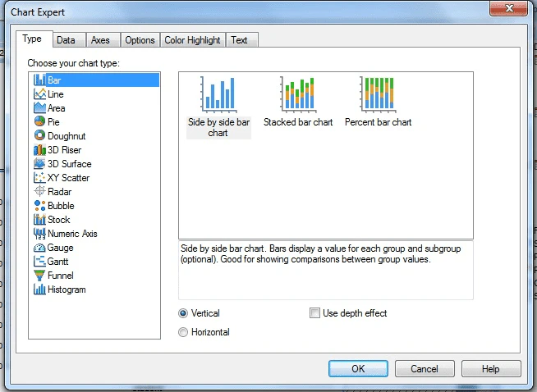Click the 'Stacked bar chart' label

pos(298,122)
